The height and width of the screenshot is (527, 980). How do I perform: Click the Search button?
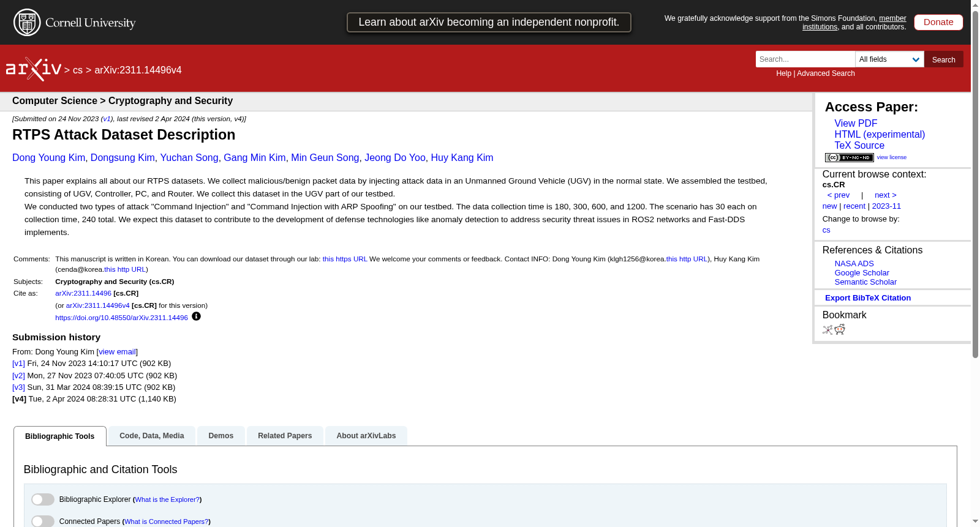[944, 59]
